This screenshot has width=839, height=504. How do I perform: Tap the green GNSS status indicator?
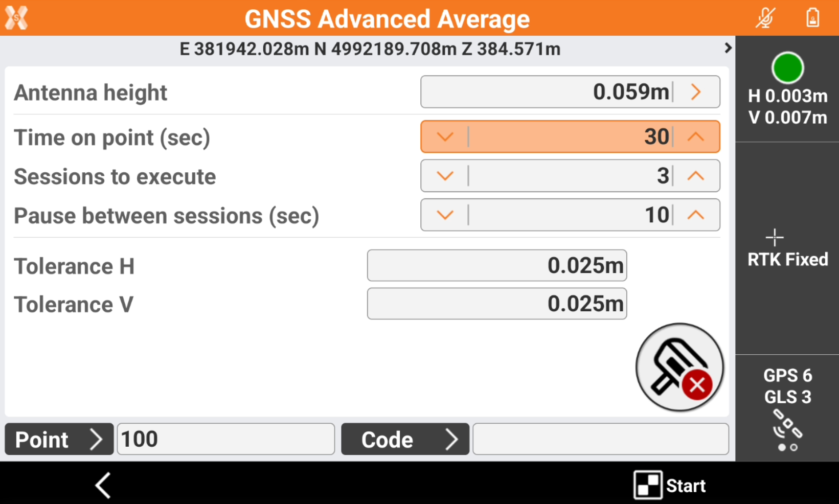point(787,68)
